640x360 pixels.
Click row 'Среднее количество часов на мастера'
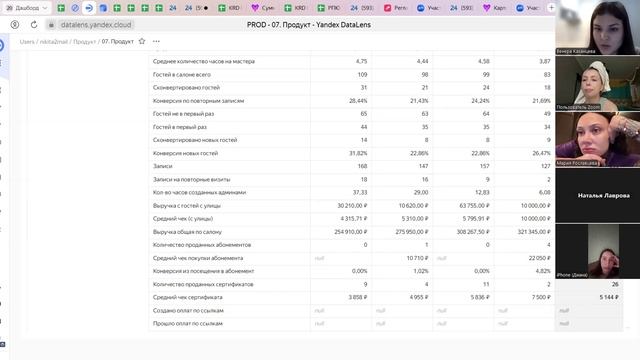[x=204, y=61]
